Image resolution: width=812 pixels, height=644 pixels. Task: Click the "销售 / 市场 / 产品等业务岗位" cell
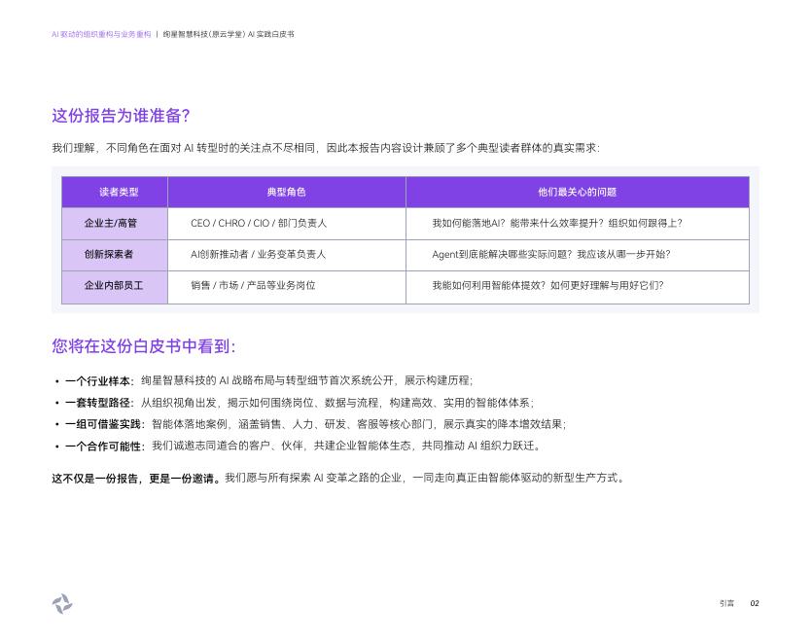click(x=253, y=286)
